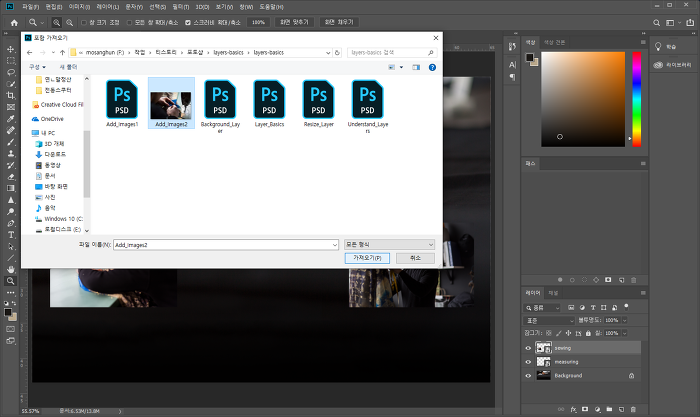Choose the Zoom In magnifier in options bar
This screenshot has width=700, height=417.
[x=57, y=22]
